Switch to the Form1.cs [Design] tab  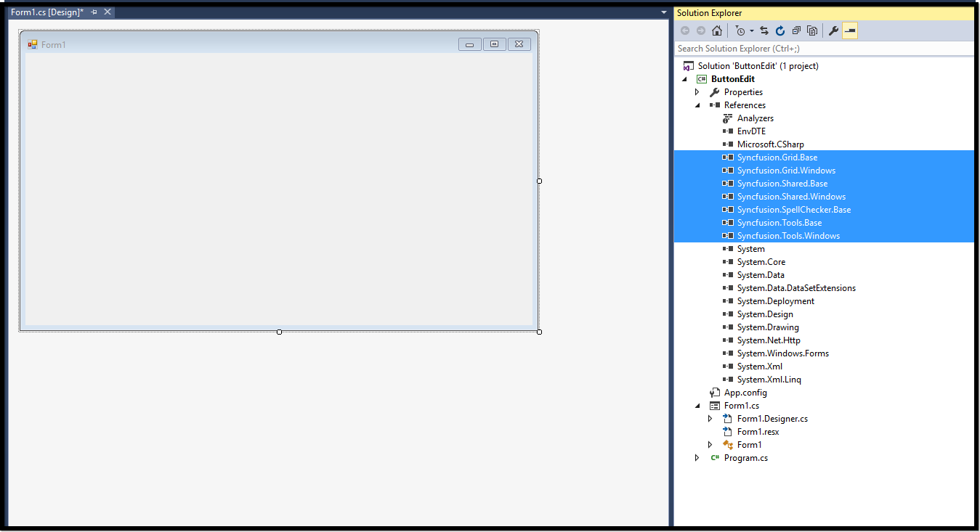(46, 12)
